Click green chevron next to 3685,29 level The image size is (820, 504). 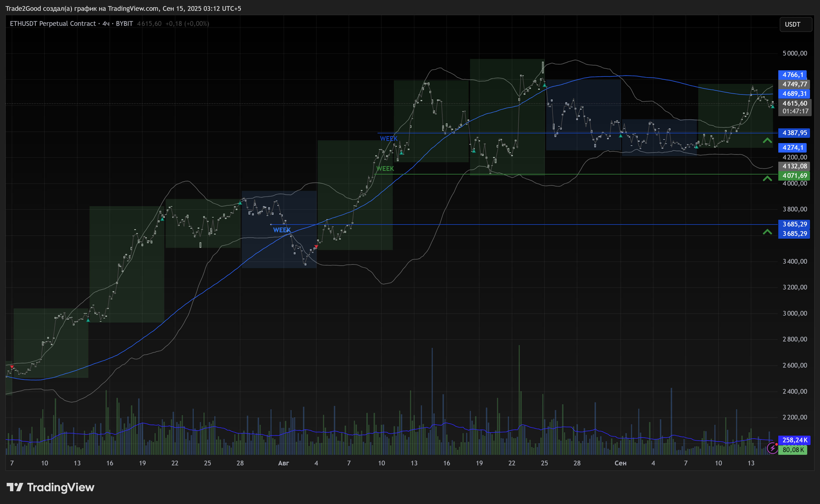point(767,232)
